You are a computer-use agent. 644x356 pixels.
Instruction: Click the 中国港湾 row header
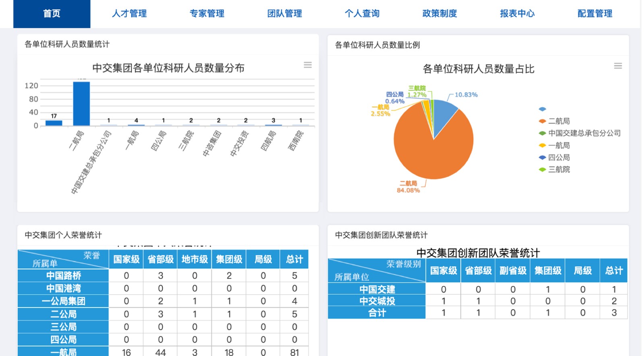point(63,288)
